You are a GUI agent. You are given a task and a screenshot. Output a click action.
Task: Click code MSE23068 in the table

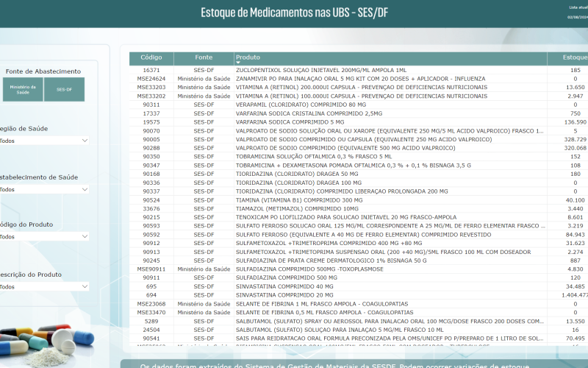tap(151, 304)
